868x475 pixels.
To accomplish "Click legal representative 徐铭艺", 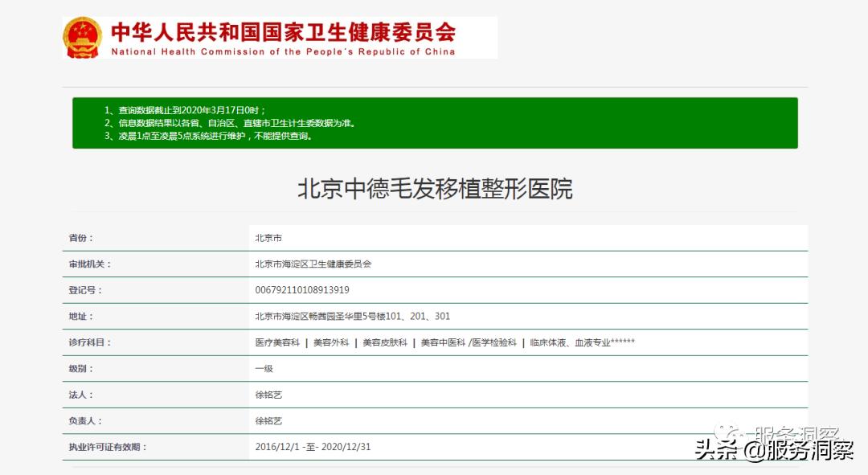I will [269, 394].
